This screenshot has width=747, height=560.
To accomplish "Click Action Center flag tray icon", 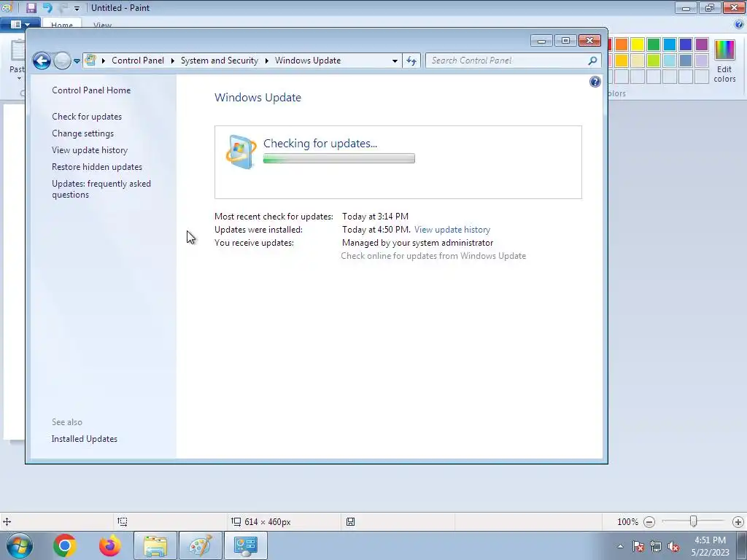I will 638,546.
